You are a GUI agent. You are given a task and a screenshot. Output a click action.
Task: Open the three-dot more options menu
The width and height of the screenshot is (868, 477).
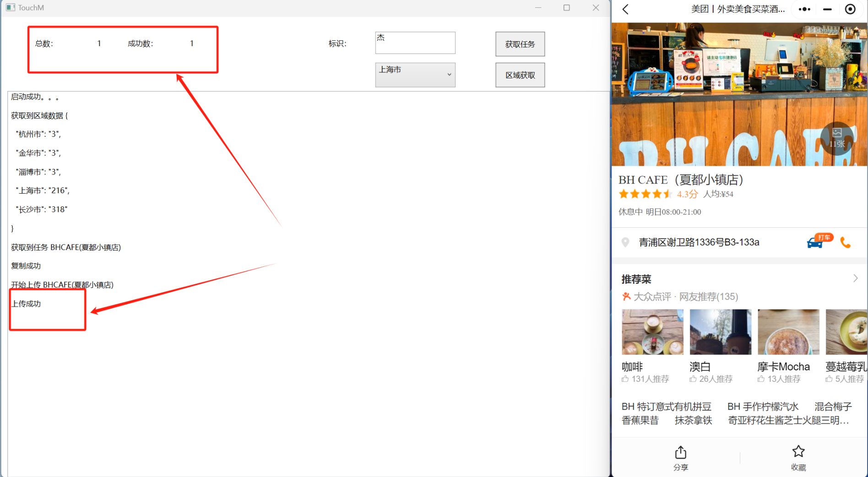[804, 9]
